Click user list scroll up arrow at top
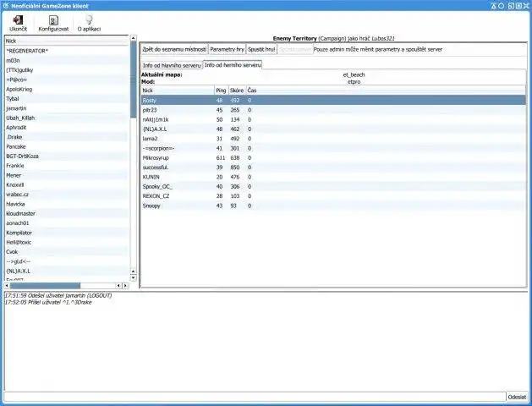 point(134,38)
